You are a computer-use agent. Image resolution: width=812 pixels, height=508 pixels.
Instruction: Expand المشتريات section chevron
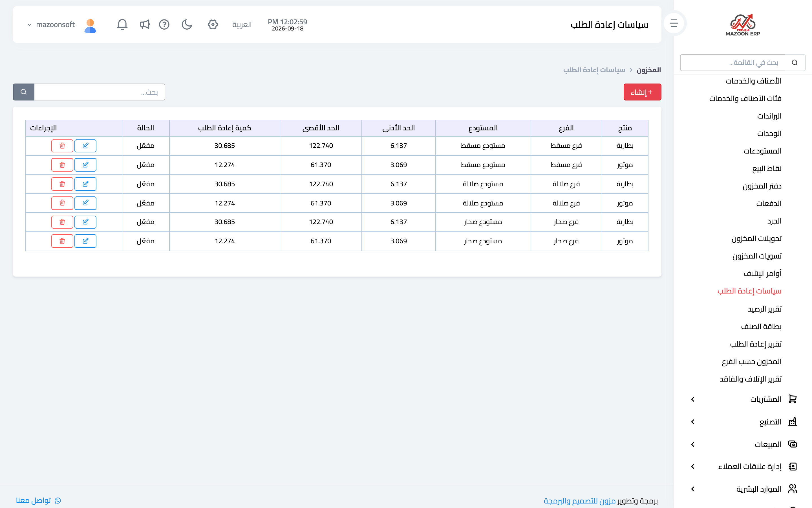coord(693,399)
